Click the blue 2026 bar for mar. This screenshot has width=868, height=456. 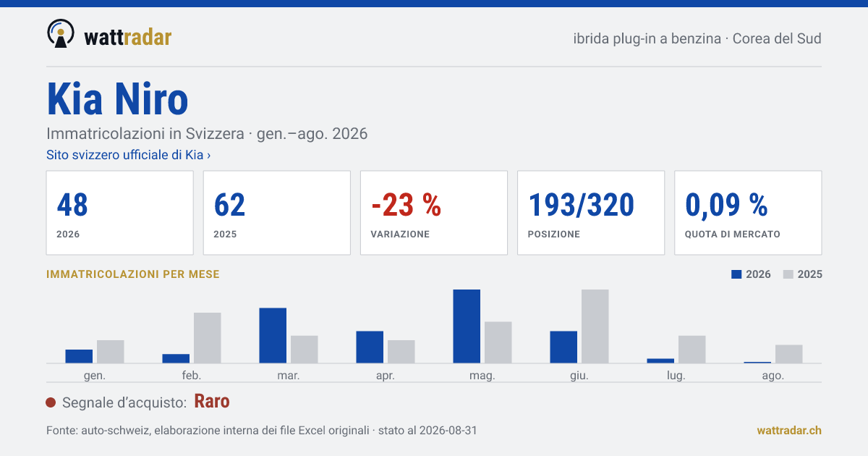273,336
